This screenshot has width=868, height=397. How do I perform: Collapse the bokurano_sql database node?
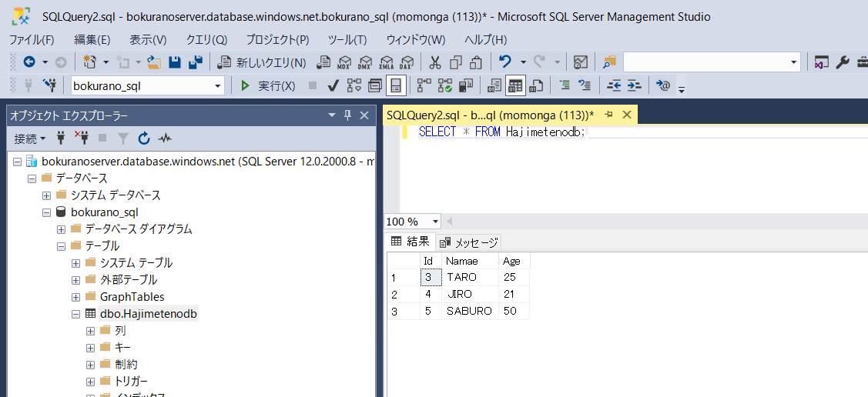pos(46,212)
